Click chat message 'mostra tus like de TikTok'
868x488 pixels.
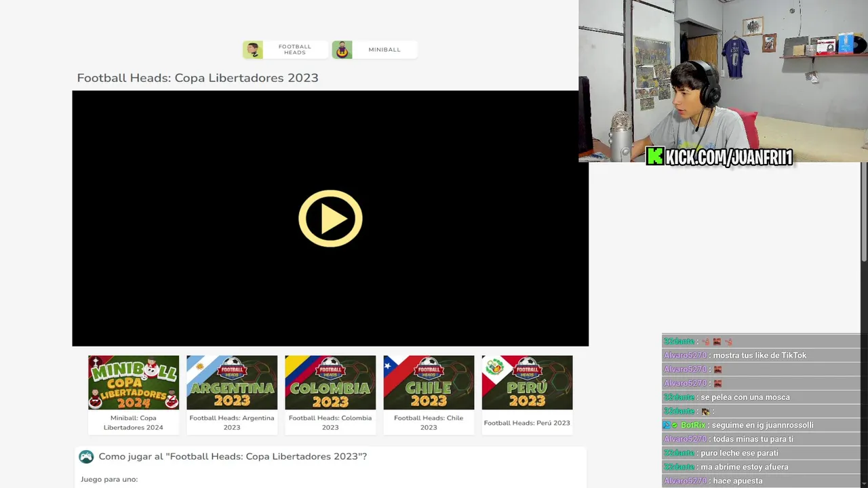(x=759, y=355)
